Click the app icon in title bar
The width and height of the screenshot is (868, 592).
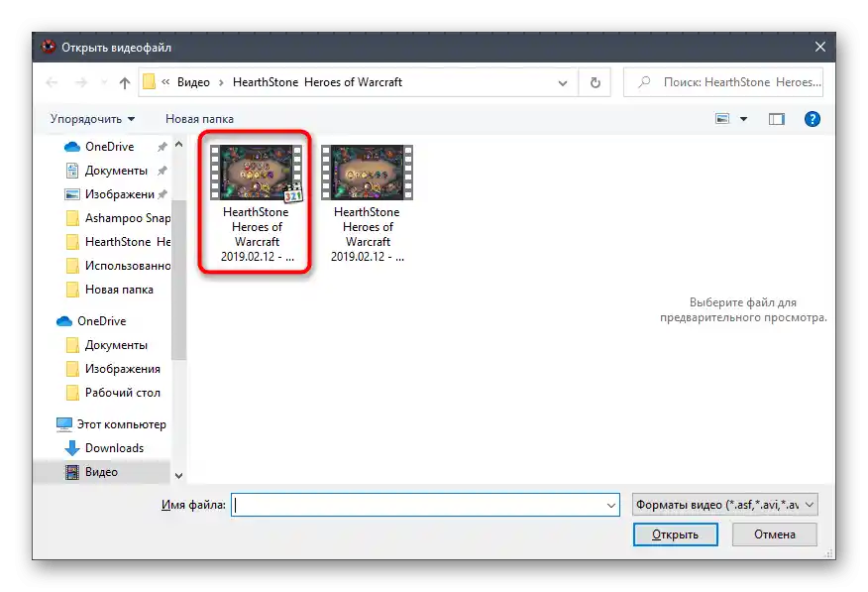coord(49,47)
